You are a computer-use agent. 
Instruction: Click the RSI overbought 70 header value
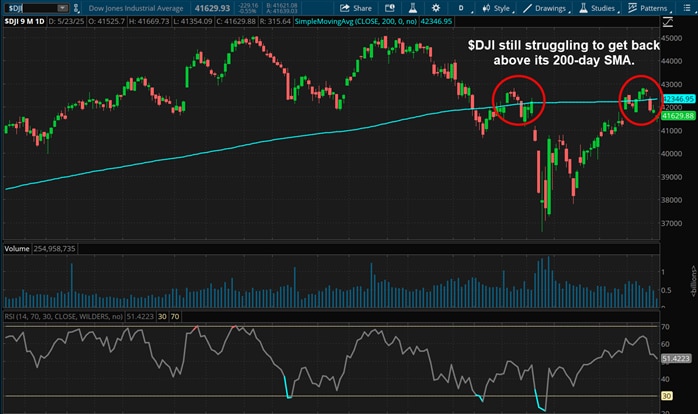[175, 317]
